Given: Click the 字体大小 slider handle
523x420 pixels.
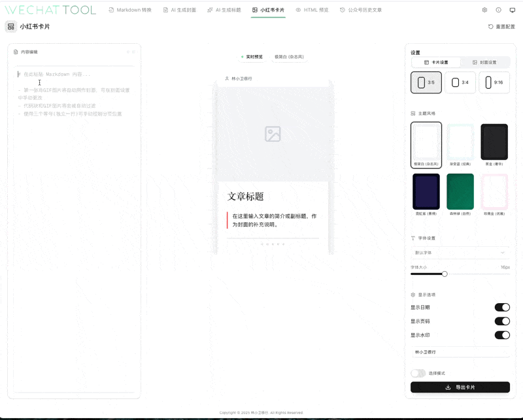Looking at the screenshot, I should coord(445,274).
